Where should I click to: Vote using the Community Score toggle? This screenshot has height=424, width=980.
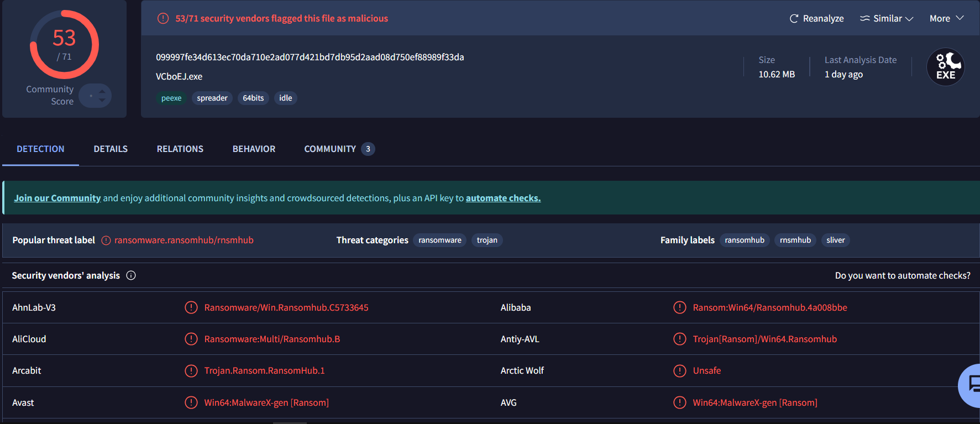(95, 96)
